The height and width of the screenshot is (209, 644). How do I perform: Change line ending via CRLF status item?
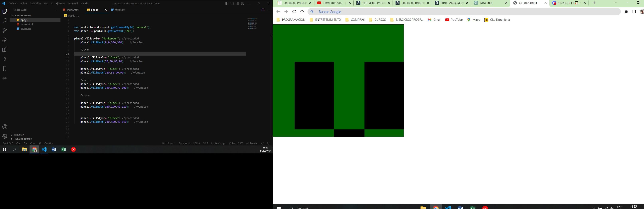click(x=206, y=144)
